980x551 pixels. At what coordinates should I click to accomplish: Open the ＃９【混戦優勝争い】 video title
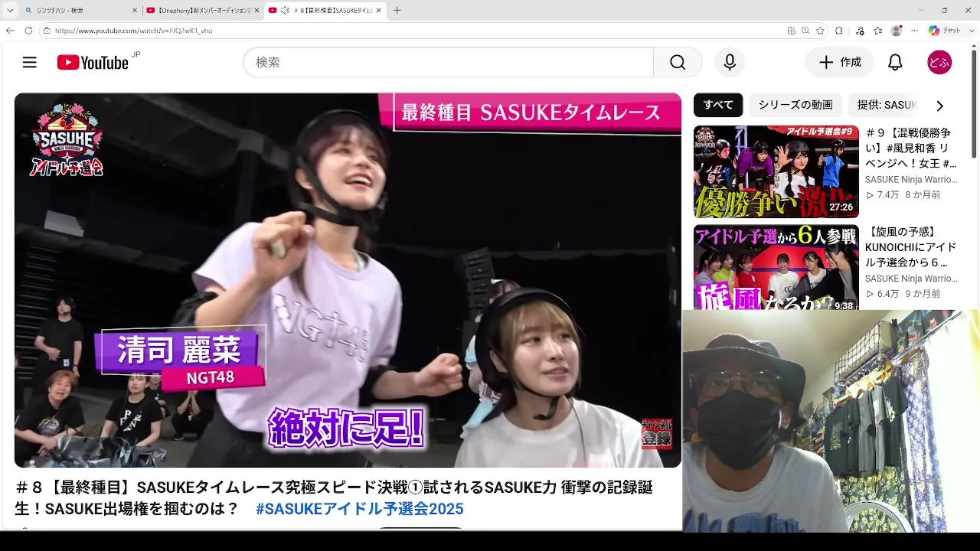[x=911, y=148]
